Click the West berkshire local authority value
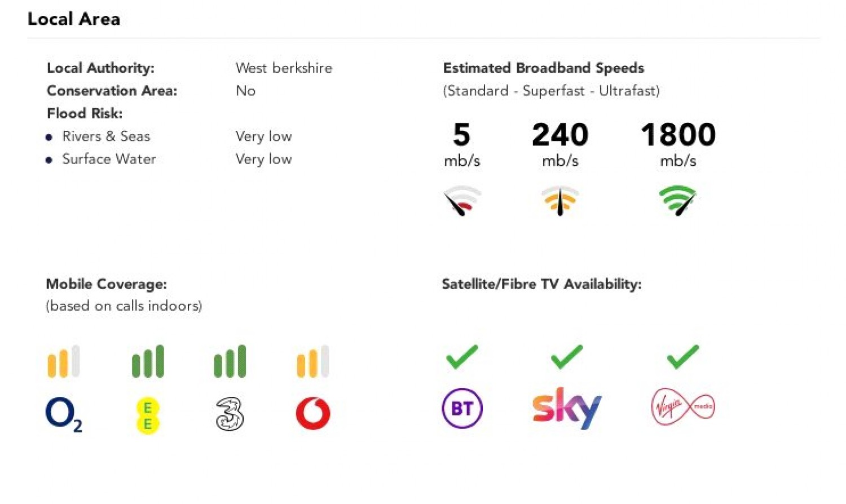 click(284, 68)
